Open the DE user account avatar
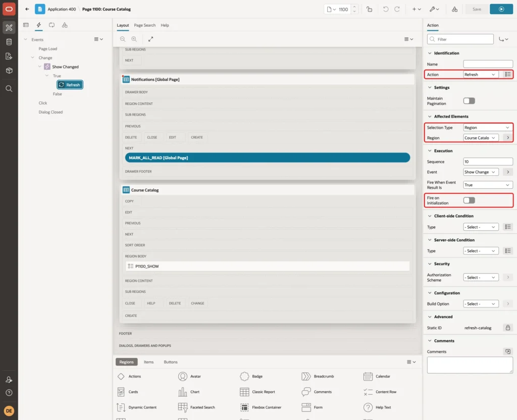 coord(9,411)
